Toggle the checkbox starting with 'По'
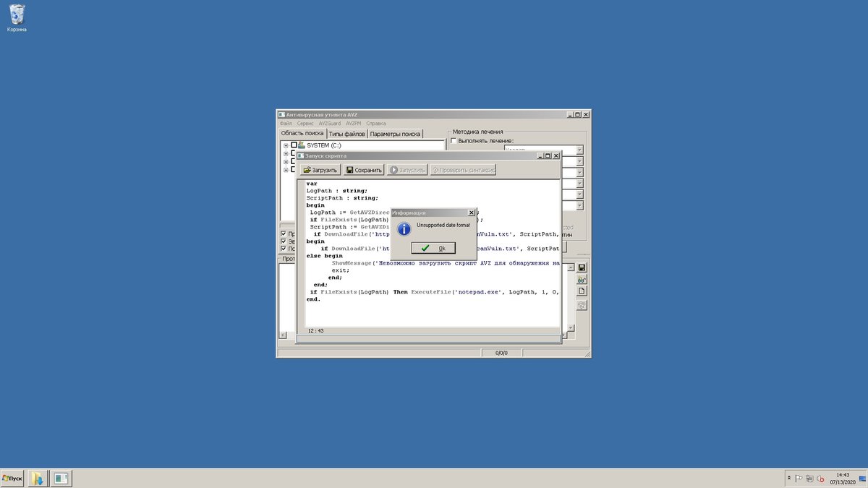The height and width of the screenshot is (488, 868). point(284,249)
